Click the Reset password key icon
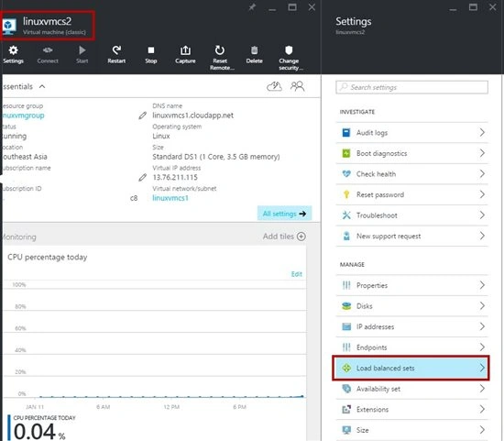This screenshot has height=441, width=504. 346,194
